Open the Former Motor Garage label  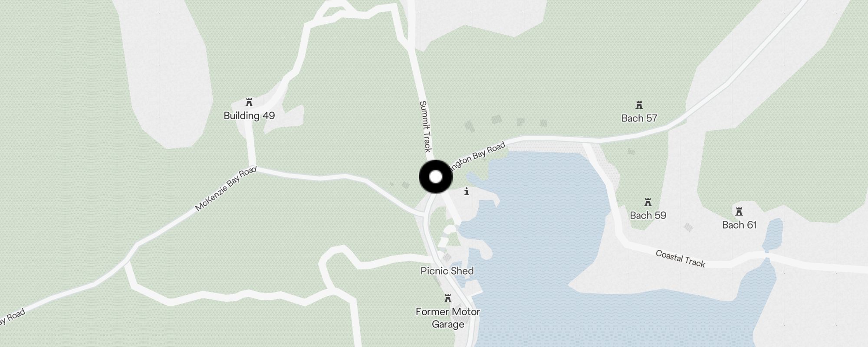pos(448,318)
